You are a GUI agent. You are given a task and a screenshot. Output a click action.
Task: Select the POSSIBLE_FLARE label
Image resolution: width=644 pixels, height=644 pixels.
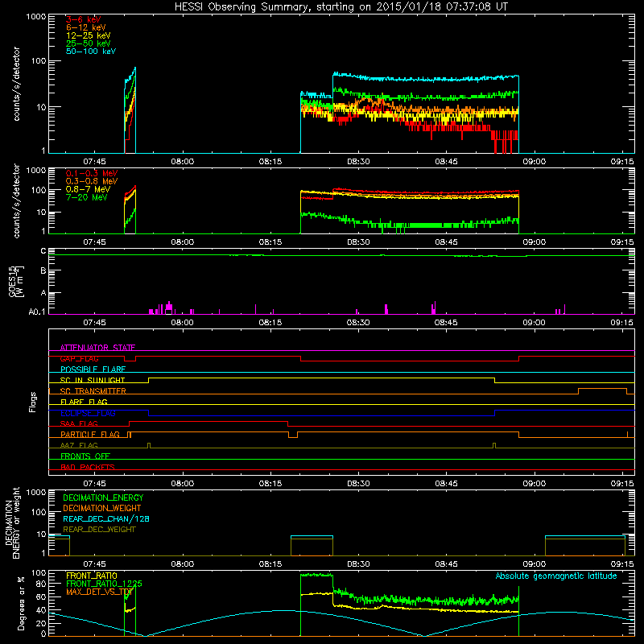[93, 369]
